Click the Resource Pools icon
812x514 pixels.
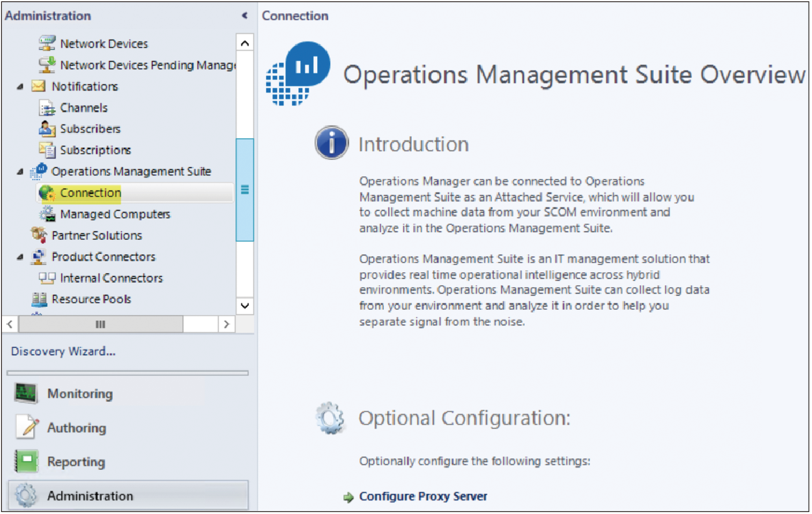tap(39, 299)
